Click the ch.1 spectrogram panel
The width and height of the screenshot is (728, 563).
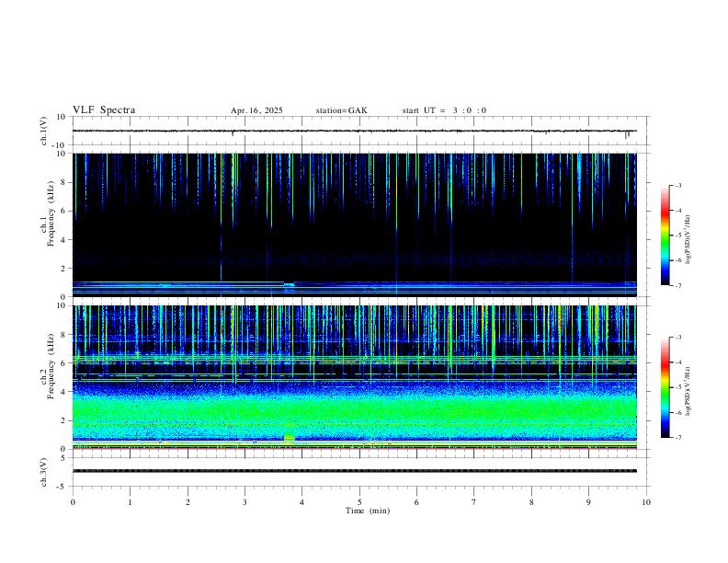(355, 224)
